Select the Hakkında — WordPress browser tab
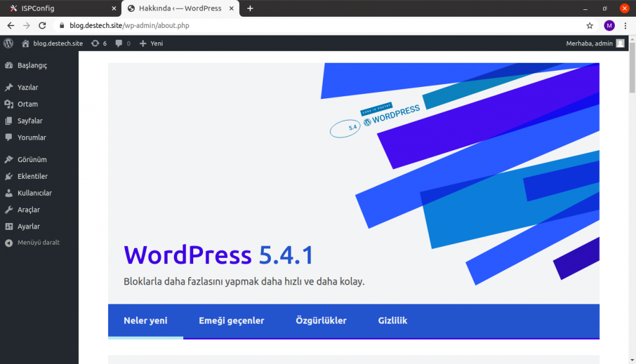This screenshot has width=636, height=364. click(x=181, y=9)
